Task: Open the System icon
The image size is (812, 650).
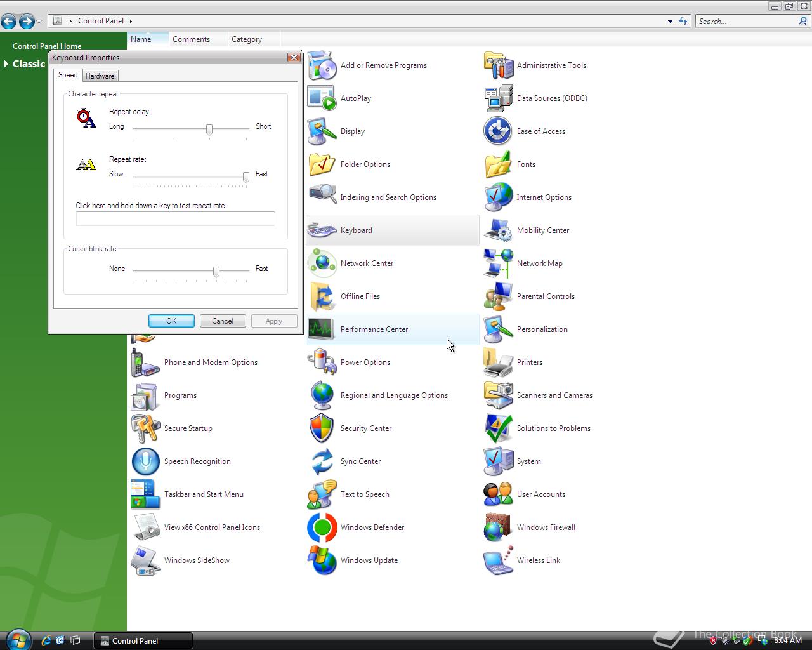Action: tap(499, 461)
